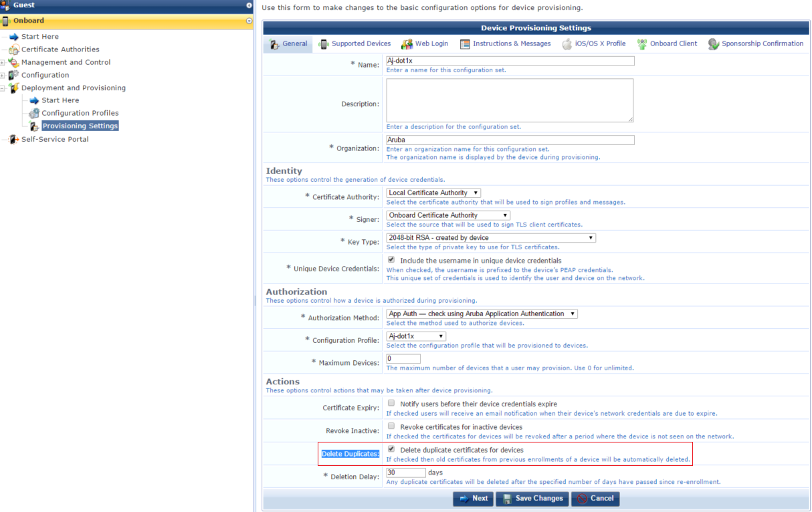Viewport: 812px width, 512px height.
Task: Open Certificate Authorities via its icon
Action: coord(14,49)
